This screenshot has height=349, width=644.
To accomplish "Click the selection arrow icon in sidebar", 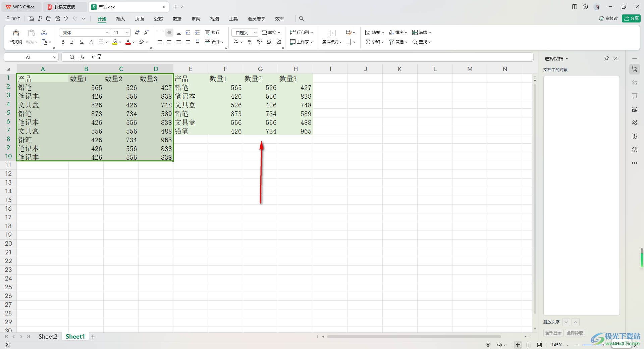I will [635, 69].
